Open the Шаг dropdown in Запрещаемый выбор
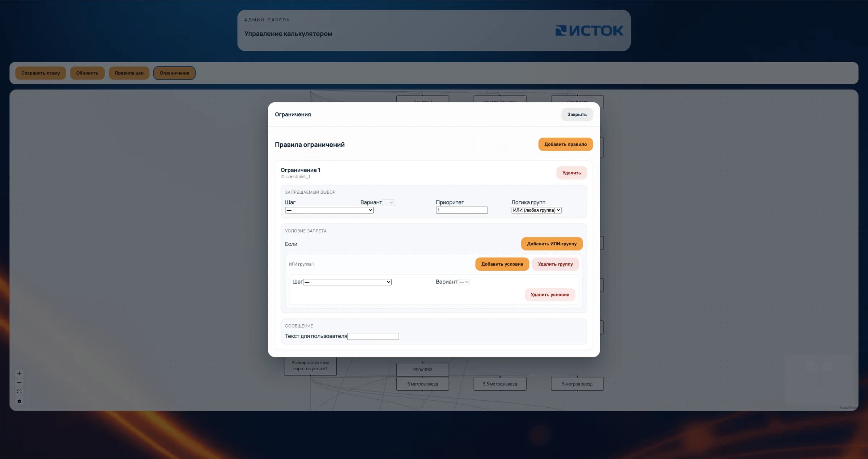The width and height of the screenshot is (868, 459). tap(329, 210)
